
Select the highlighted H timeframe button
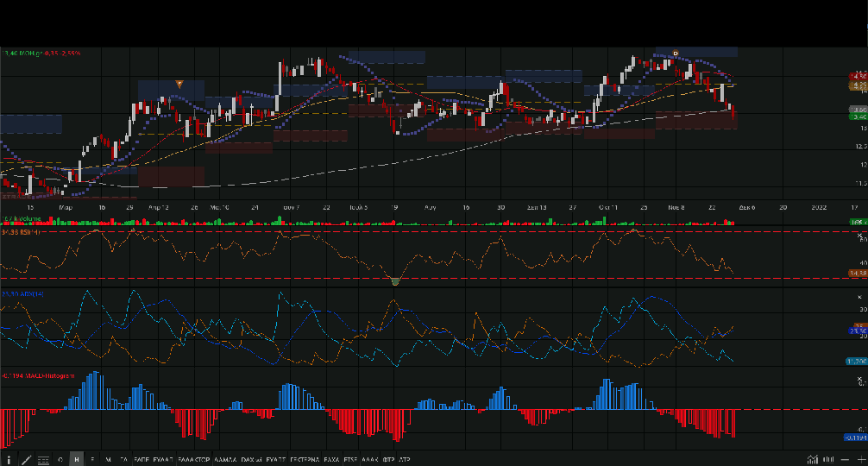coord(77,460)
